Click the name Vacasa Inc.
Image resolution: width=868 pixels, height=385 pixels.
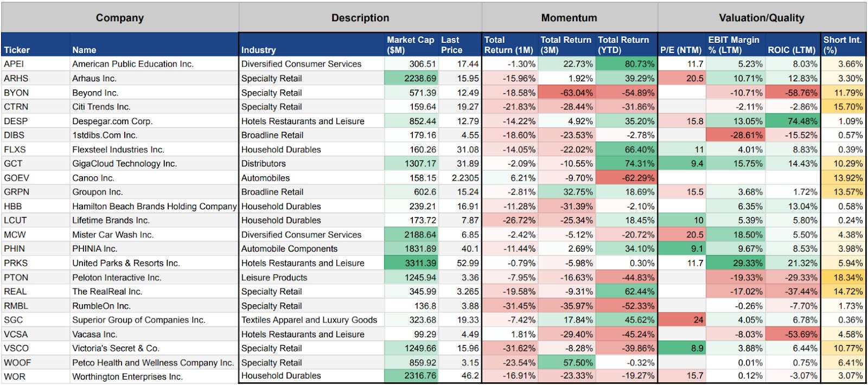(94, 335)
